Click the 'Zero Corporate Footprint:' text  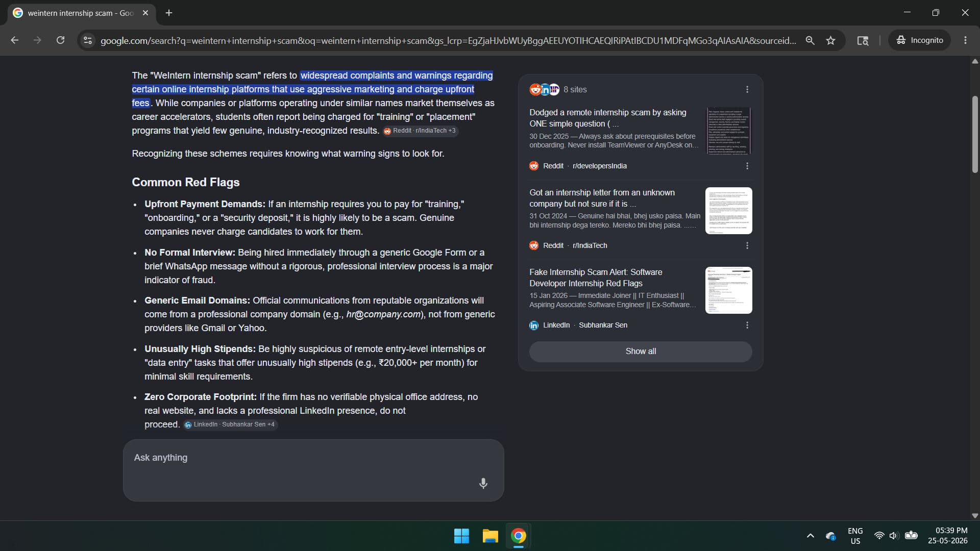click(x=201, y=397)
